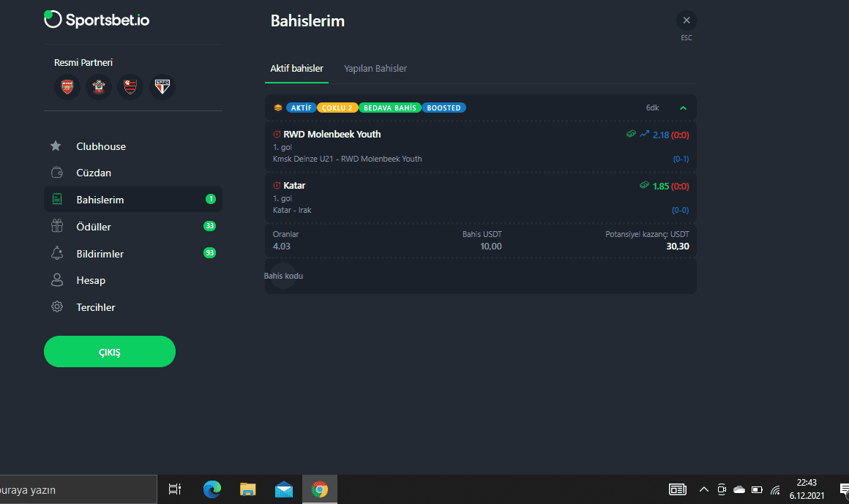Click the total odds 4.03

pos(282,247)
